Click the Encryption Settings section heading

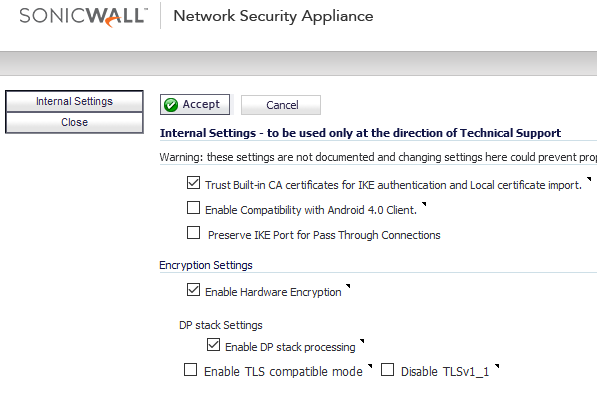click(x=206, y=265)
